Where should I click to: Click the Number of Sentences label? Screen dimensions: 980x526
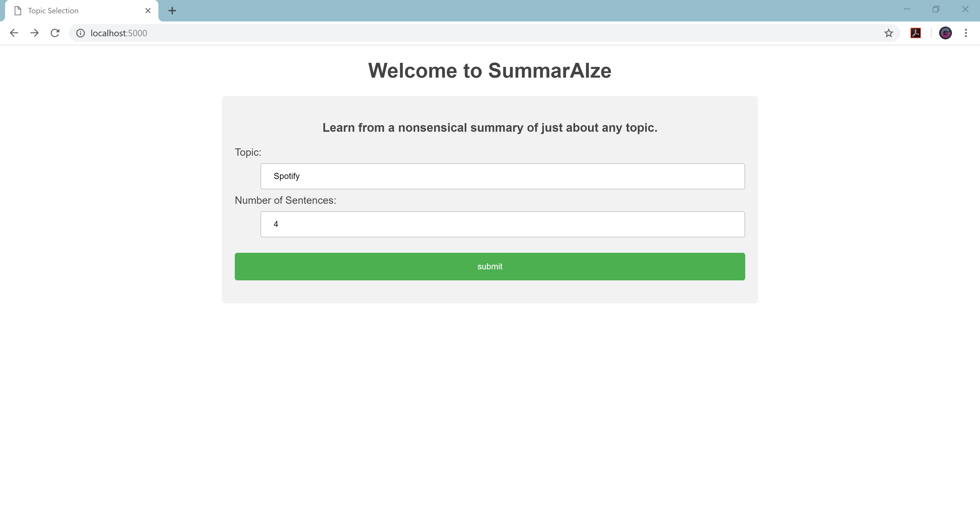(x=285, y=200)
